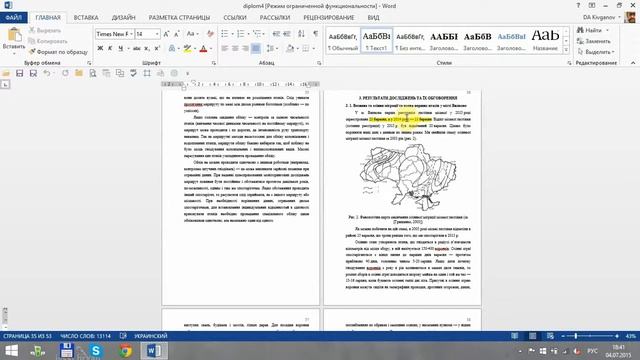Viewport: 640px width, 360px height.
Task: Align text left
Action: click(224, 49)
